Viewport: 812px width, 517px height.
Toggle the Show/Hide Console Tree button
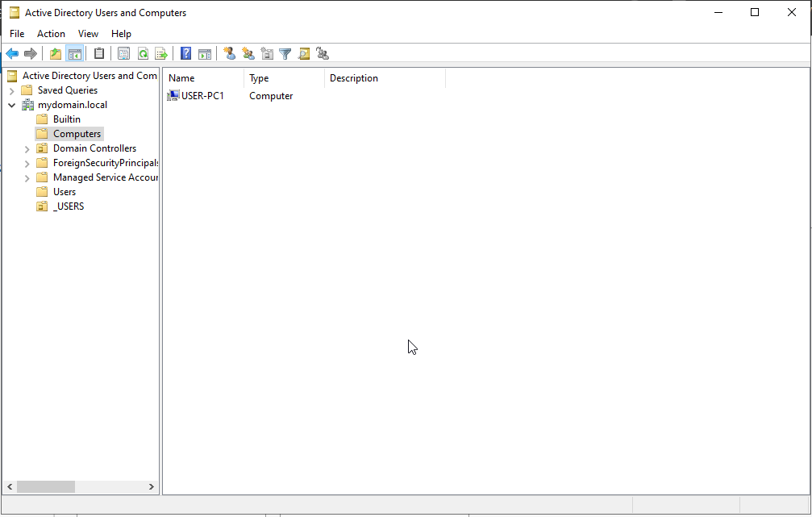[74, 53]
